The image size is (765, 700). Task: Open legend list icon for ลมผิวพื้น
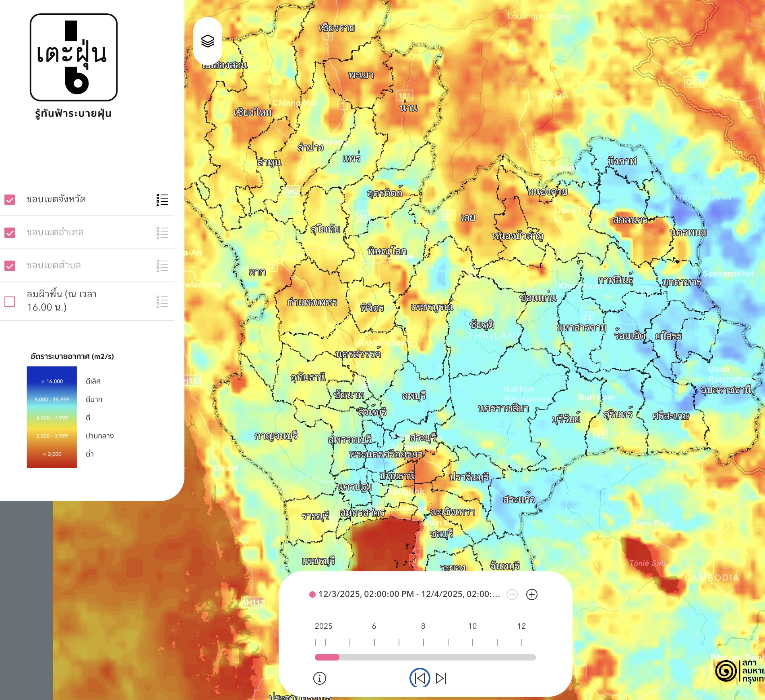(x=162, y=302)
